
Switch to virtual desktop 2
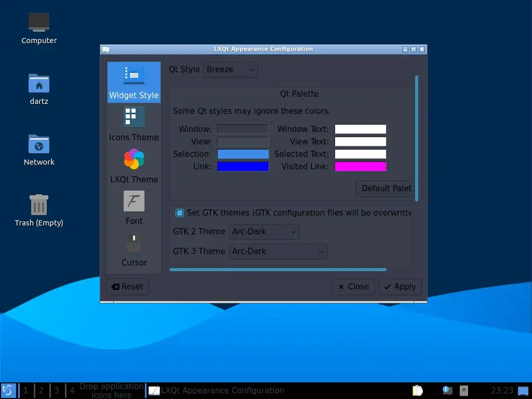(x=41, y=391)
